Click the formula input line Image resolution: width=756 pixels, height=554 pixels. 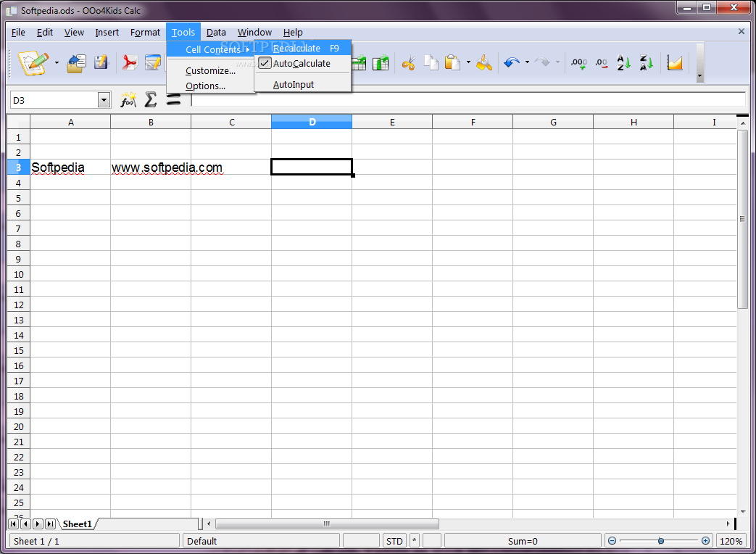[x=468, y=100]
